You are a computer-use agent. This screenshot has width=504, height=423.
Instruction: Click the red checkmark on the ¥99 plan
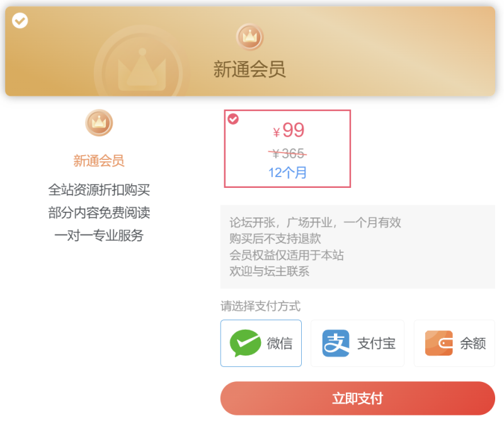click(233, 119)
